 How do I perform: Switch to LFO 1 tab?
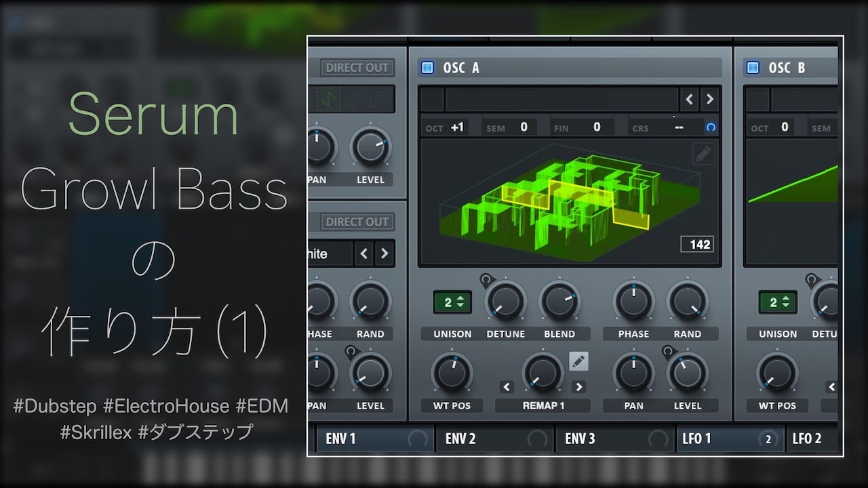[x=730, y=439]
